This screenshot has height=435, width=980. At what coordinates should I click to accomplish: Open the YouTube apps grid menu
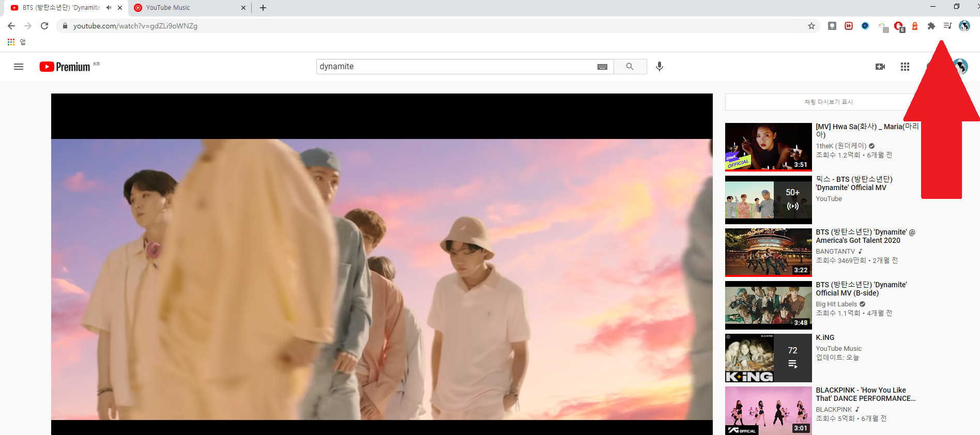(x=905, y=67)
